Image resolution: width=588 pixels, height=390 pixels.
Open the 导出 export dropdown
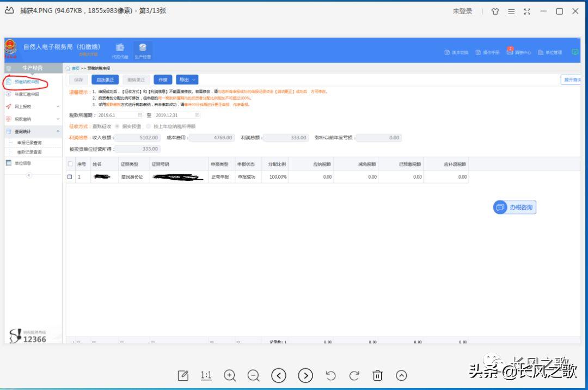pyautogui.click(x=187, y=80)
